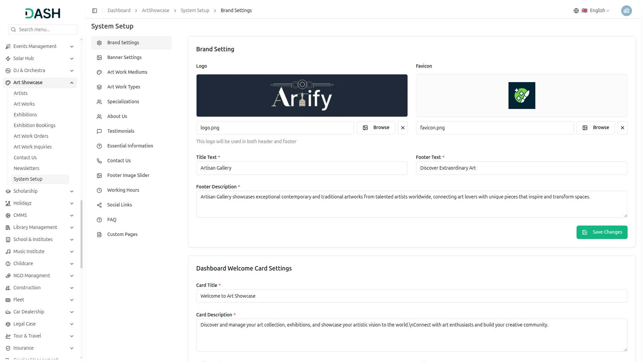Viewport: 644px width, 362px height.
Task: Click the Social Links share icon
Action: click(x=99, y=205)
